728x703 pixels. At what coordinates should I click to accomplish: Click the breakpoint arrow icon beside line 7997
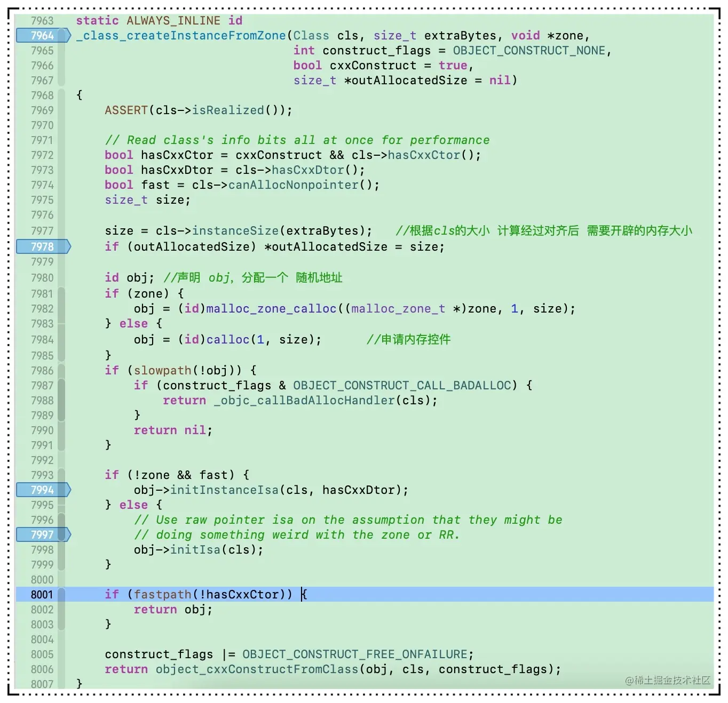click(x=43, y=534)
